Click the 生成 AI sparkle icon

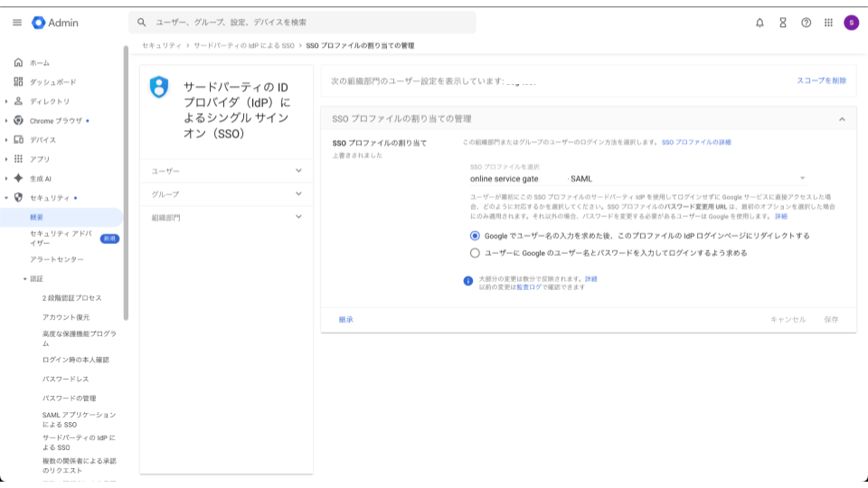(18, 178)
